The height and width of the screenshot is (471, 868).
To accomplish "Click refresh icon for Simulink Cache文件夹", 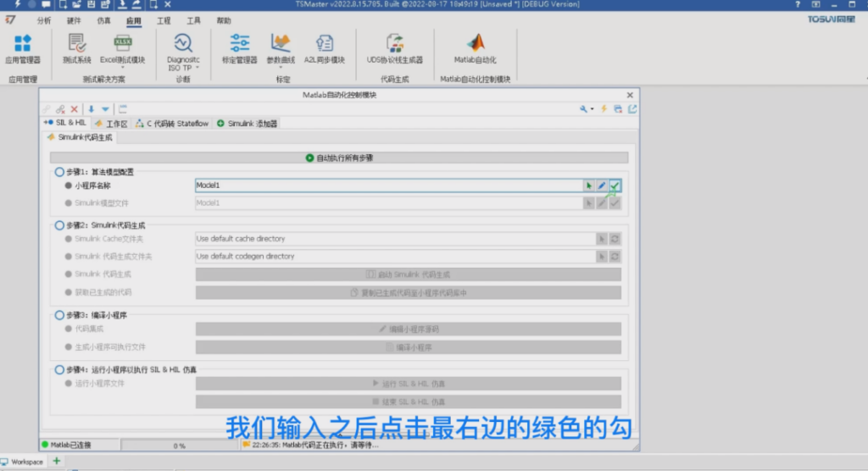I will click(x=615, y=239).
